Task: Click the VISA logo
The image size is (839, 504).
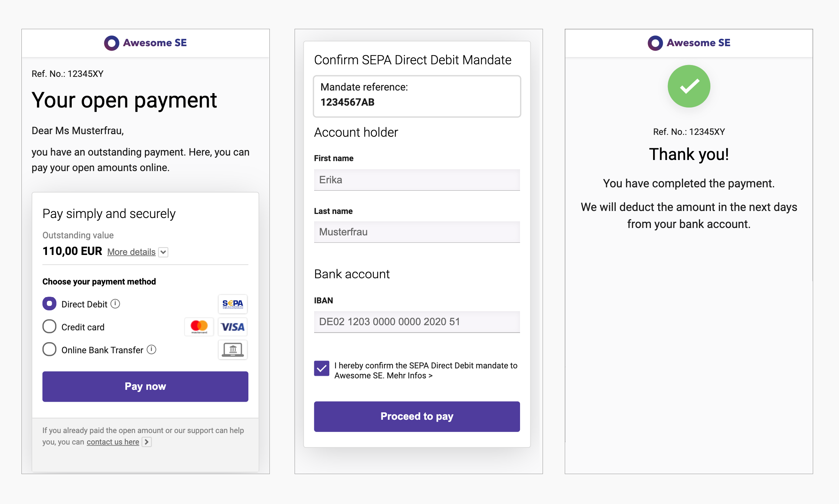Action: pyautogui.click(x=232, y=327)
